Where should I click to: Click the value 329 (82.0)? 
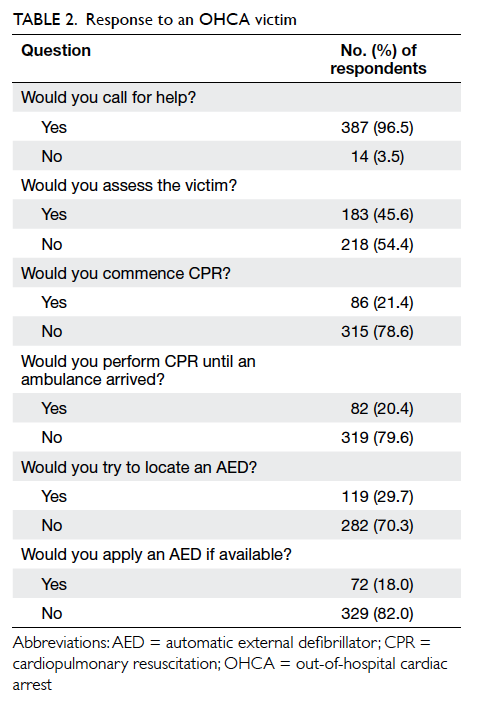point(377,614)
